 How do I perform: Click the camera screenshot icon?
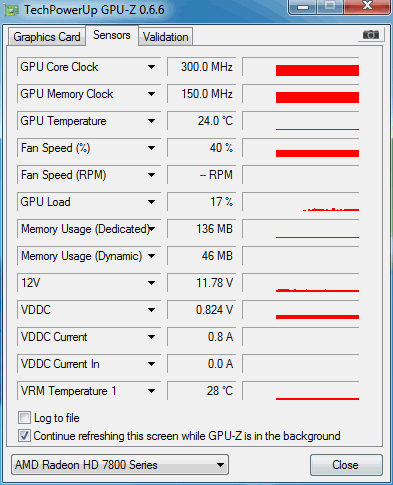pyautogui.click(x=371, y=35)
